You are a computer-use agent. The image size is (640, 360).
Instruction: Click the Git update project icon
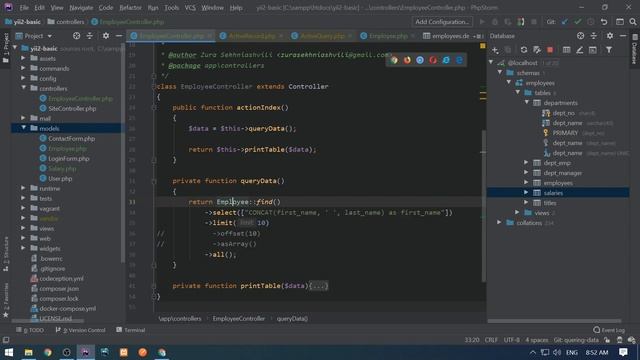click(564, 22)
